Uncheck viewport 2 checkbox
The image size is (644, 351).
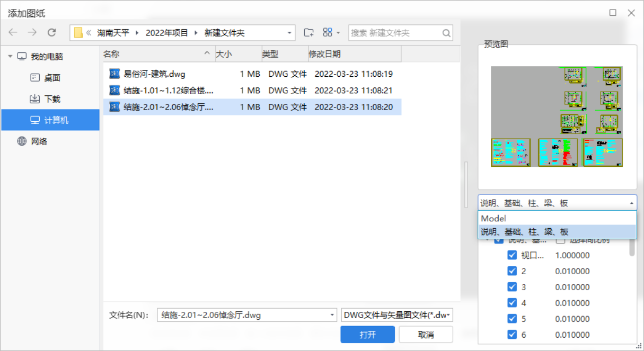point(512,271)
